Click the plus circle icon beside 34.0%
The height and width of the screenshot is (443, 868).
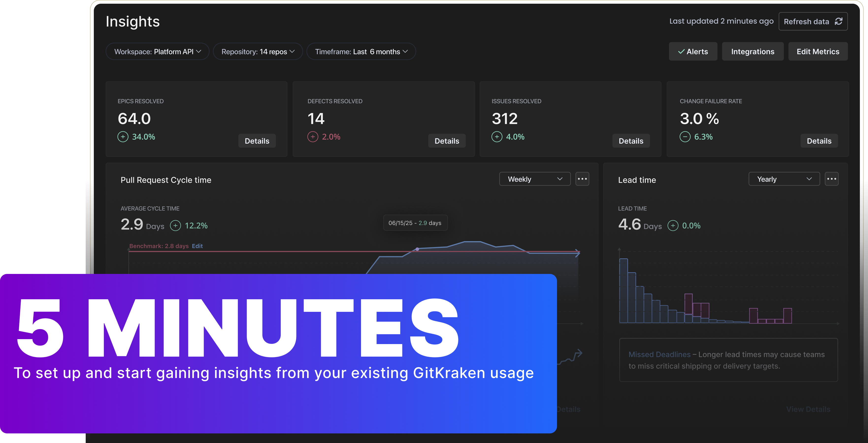coord(123,137)
